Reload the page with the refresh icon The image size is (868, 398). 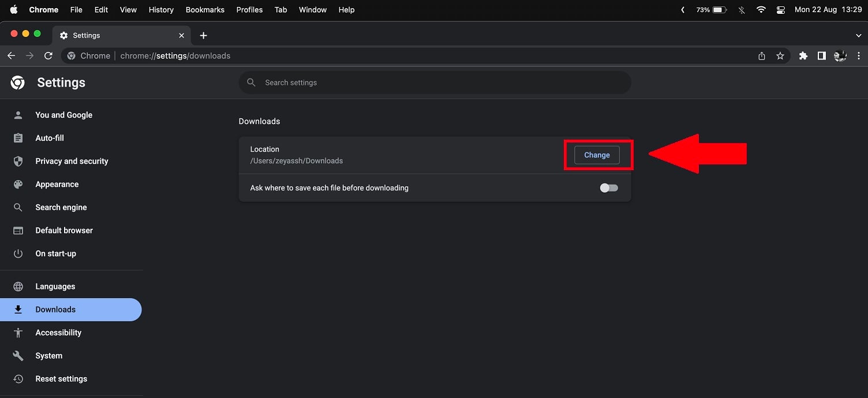[48, 55]
